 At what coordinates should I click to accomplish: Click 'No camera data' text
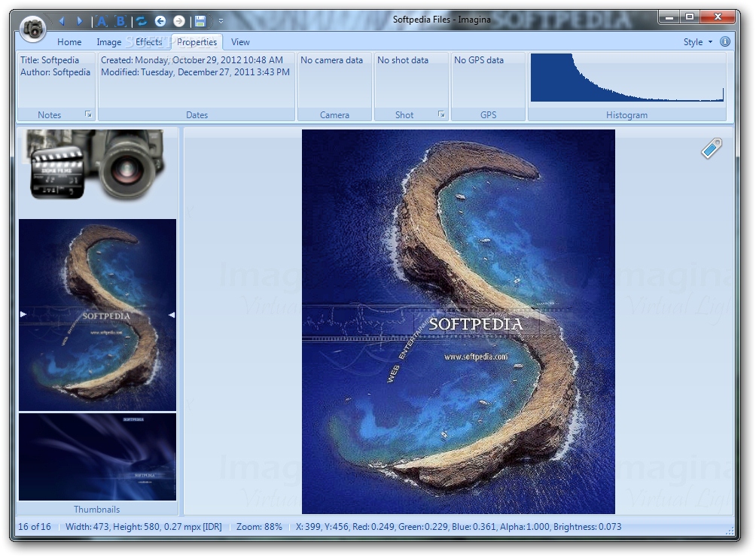[x=332, y=59]
